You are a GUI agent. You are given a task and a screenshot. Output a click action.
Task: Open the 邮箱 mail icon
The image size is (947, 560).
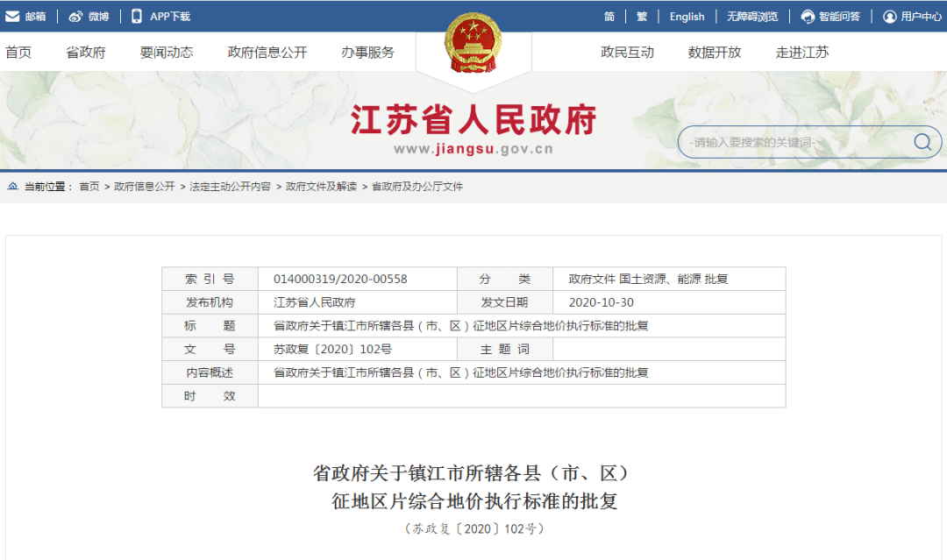point(11,15)
